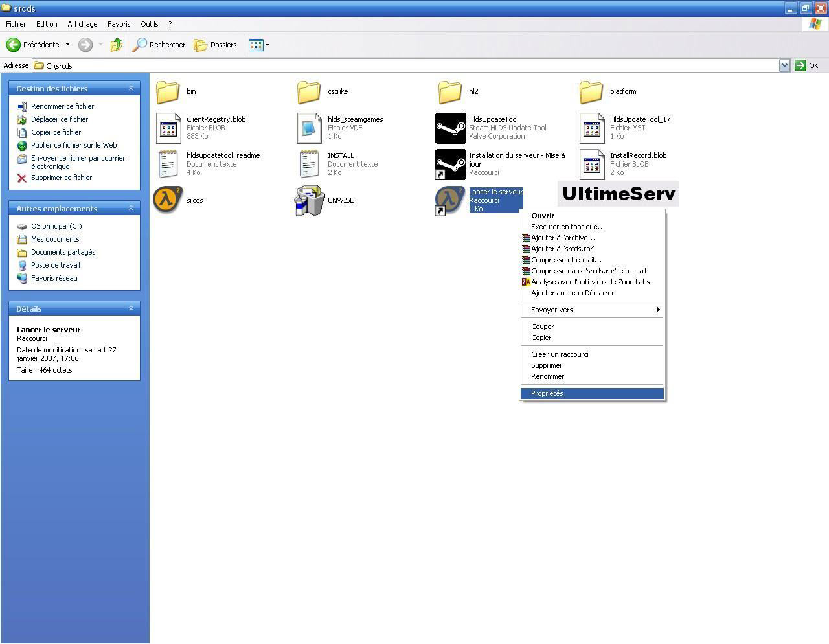Select the hldsupdatetool_readme text file icon
The width and height of the screenshot is (829, 644).
[x=168, y=164]
